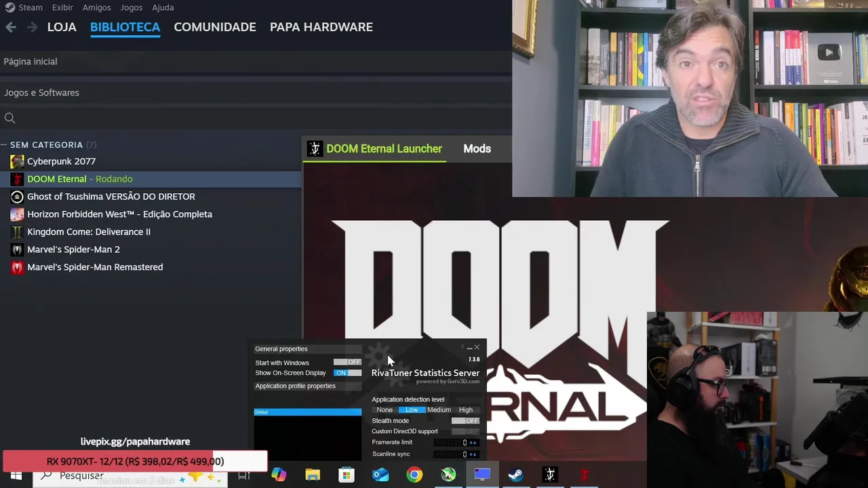Viewport: 868px width, 488px height.
Task: Open the green taskbar app beside Chrome
Action: click(448, 475)
